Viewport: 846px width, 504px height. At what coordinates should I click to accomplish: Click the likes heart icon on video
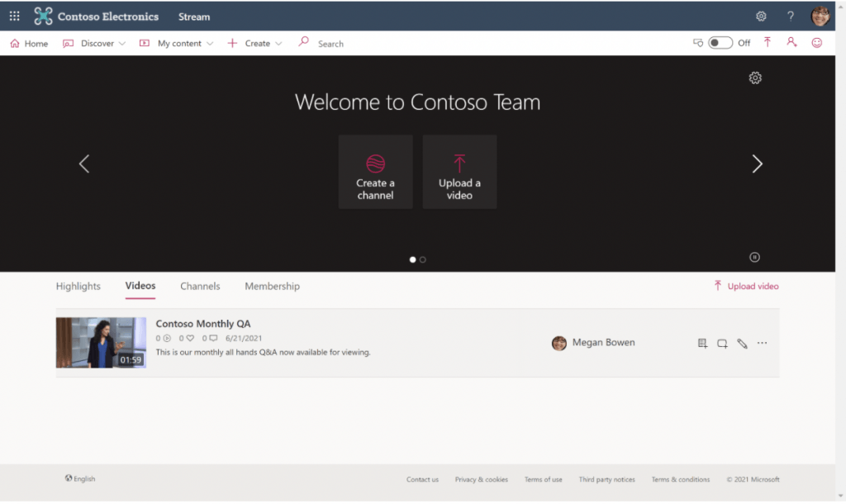(190, 338)
